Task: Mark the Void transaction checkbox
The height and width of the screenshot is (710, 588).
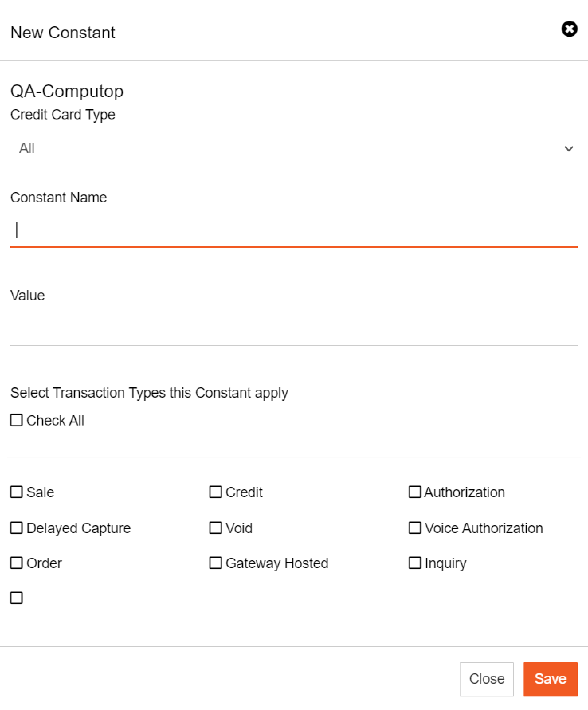Action: [x=215, y=528]
